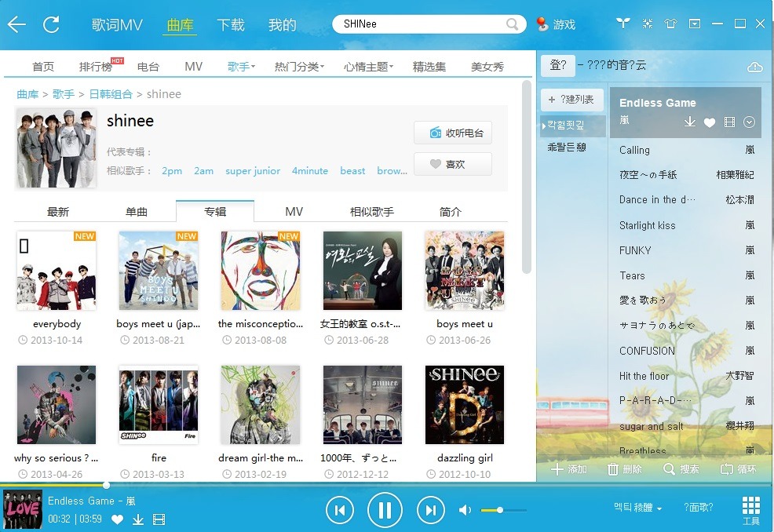Play CONFUSION in playlist
The width and height of the screenshot is (774, 532).
click(687, 351)
